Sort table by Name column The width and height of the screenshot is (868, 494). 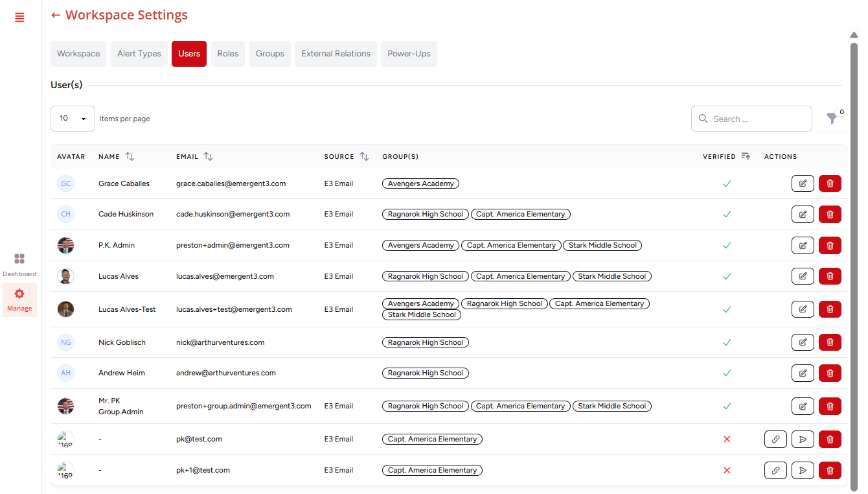(x=130, y=156)
